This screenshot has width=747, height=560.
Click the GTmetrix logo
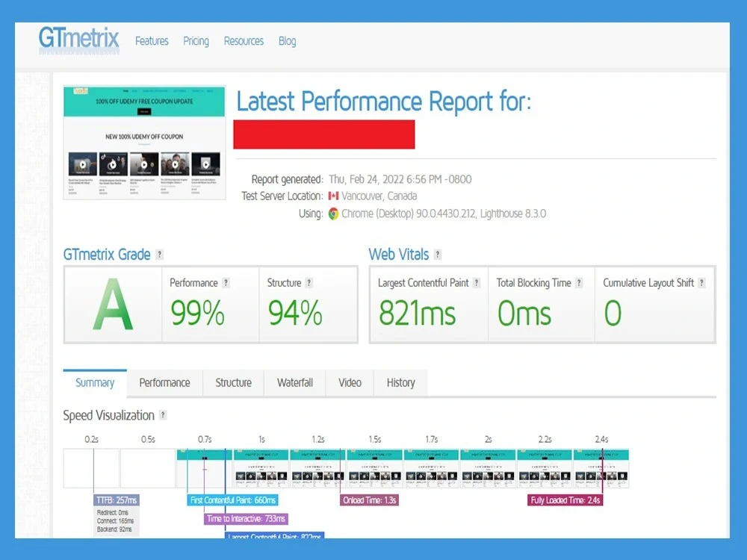tap(78, 40)
